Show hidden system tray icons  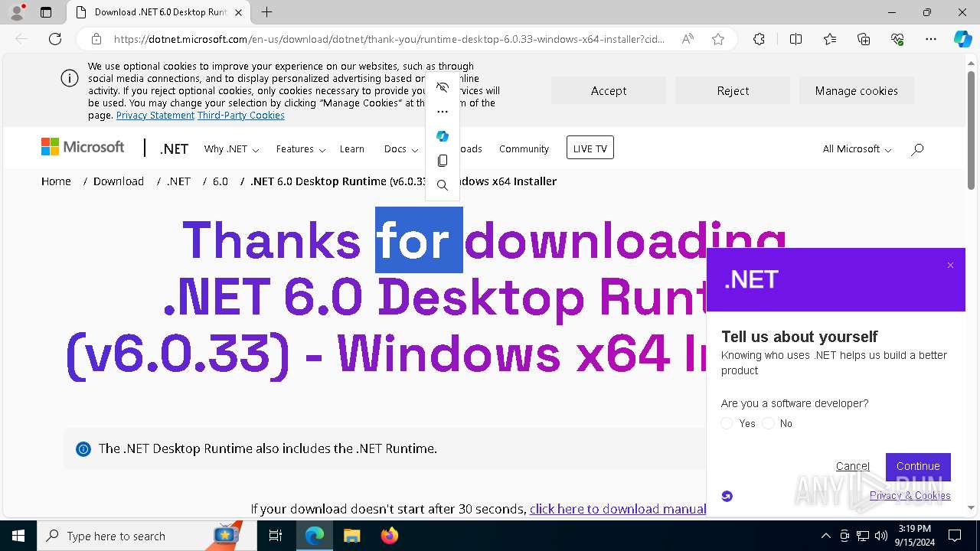pyautogui.click(x=825, y=536)
